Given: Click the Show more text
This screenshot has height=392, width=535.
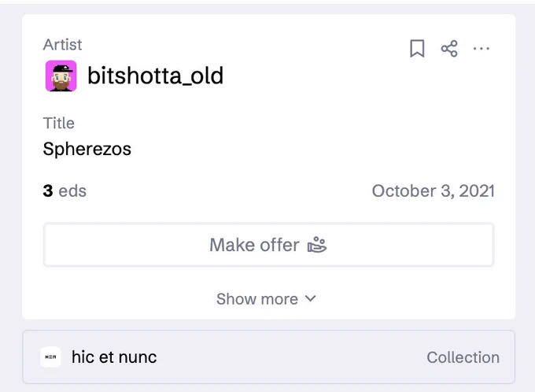Looking at the screenshot, I should tap(257, 299).
